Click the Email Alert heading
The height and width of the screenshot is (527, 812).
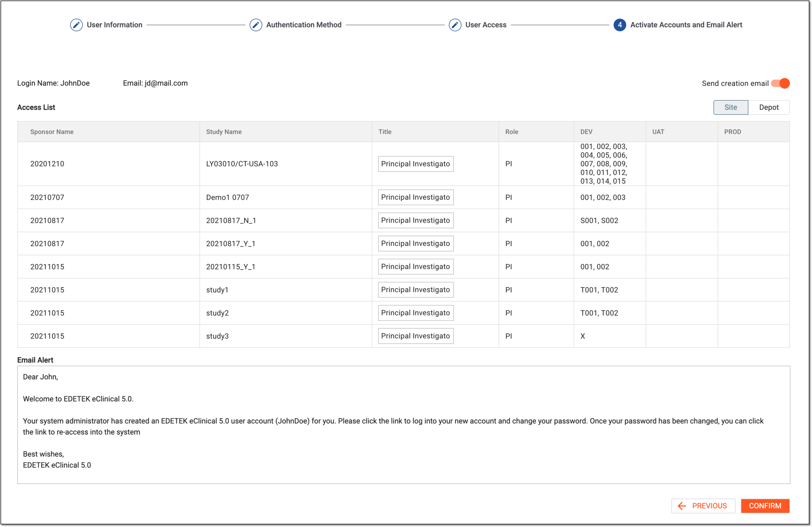[x=35, y=360]
